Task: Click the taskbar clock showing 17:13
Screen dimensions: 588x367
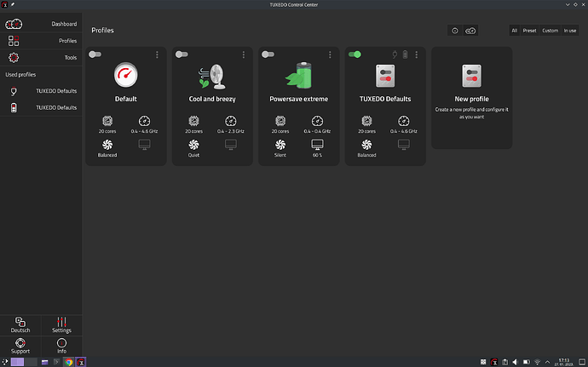Action: click(x=564, y=362)
